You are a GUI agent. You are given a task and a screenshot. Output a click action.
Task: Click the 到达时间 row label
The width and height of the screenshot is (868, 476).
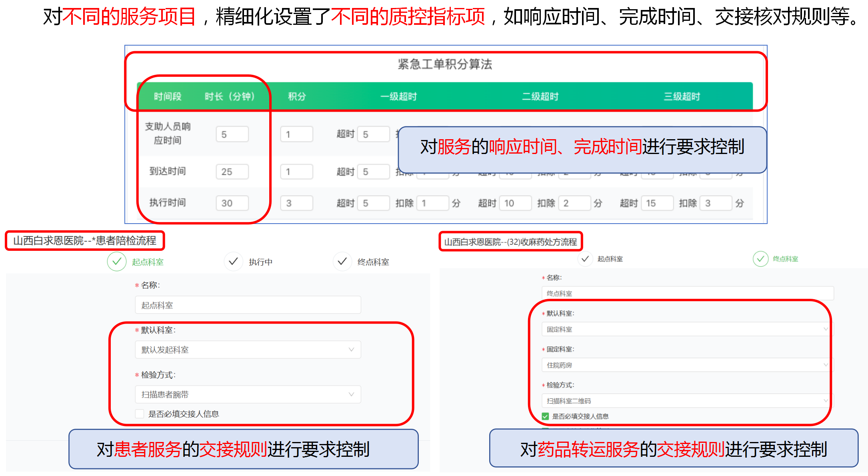pyautogui.click(x=168, y=171)
